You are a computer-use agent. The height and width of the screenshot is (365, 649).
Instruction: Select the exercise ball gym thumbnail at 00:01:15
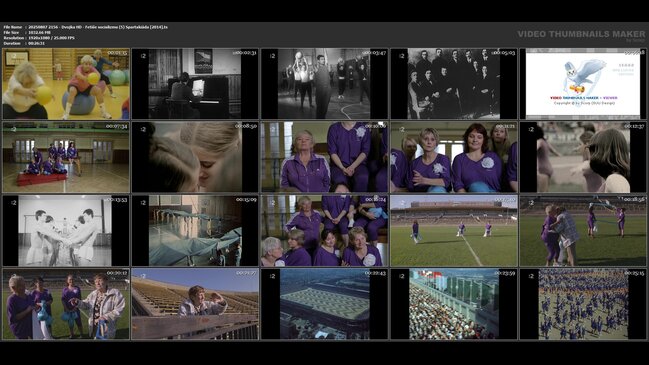66,84
